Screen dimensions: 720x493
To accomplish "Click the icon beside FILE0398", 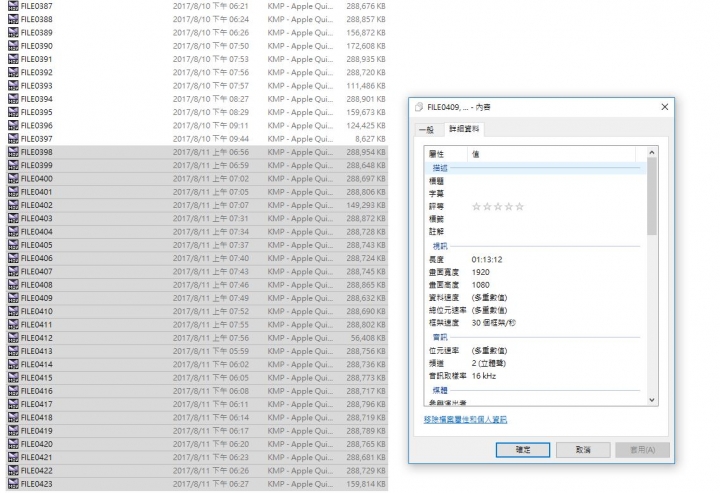I will tap(13, 152).
